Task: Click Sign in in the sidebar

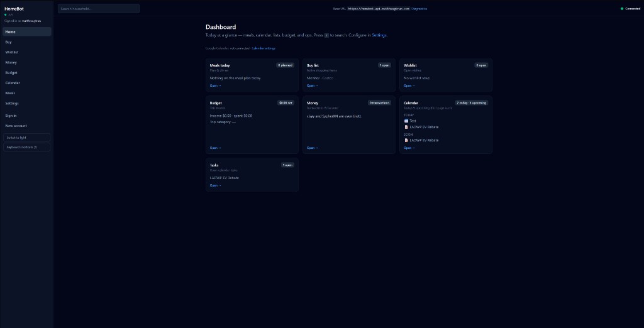Action: point(27,116)
